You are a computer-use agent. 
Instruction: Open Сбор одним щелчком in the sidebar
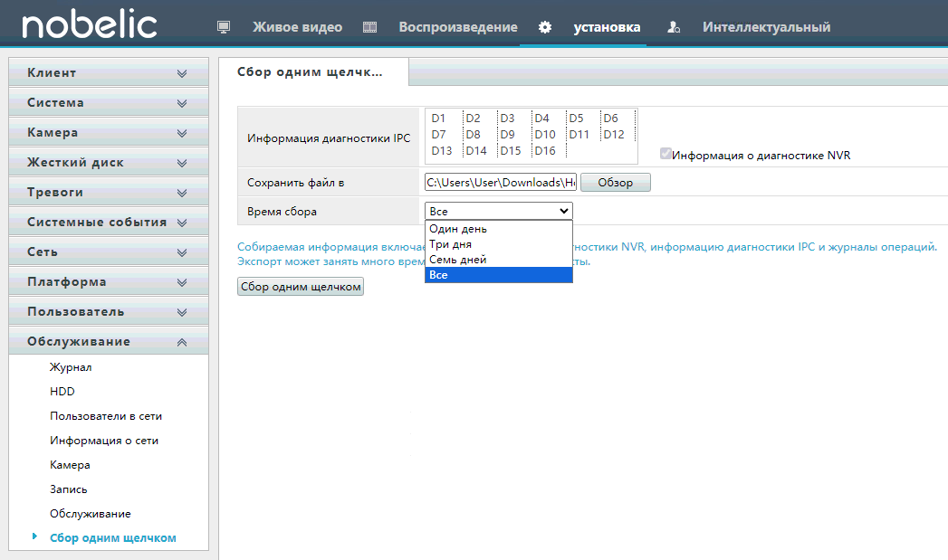point(113,538)
